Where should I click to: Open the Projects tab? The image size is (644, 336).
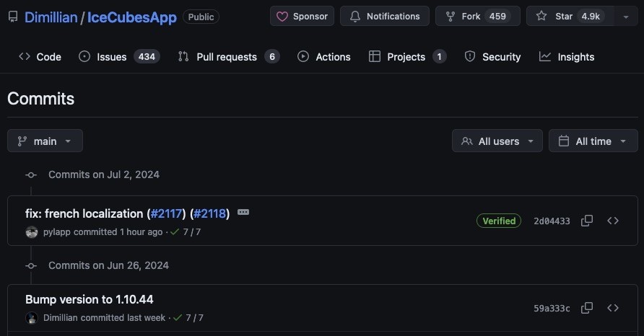click(x=407, y=57)
